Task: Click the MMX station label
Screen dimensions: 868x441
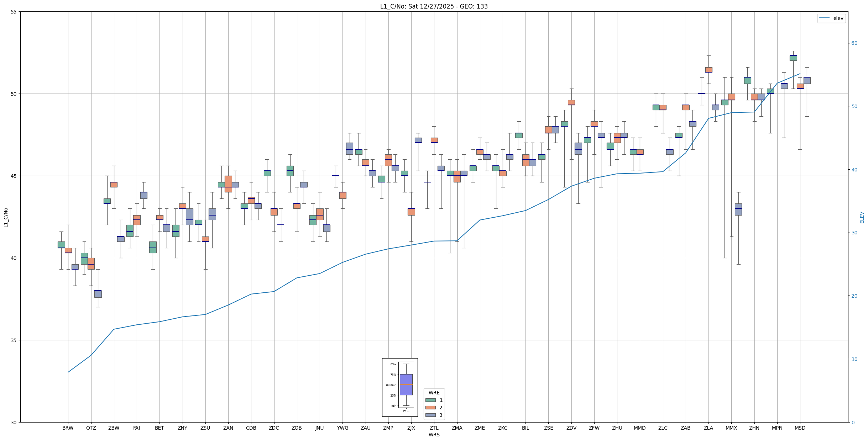Action: pyautogui.click(x=731, y=428)
